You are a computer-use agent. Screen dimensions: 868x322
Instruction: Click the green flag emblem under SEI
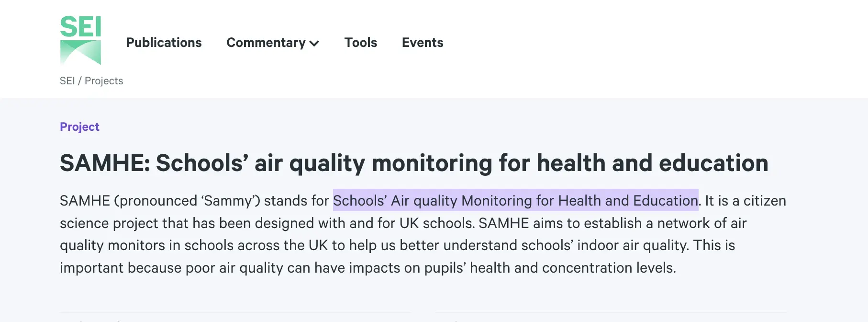[80, 52]
